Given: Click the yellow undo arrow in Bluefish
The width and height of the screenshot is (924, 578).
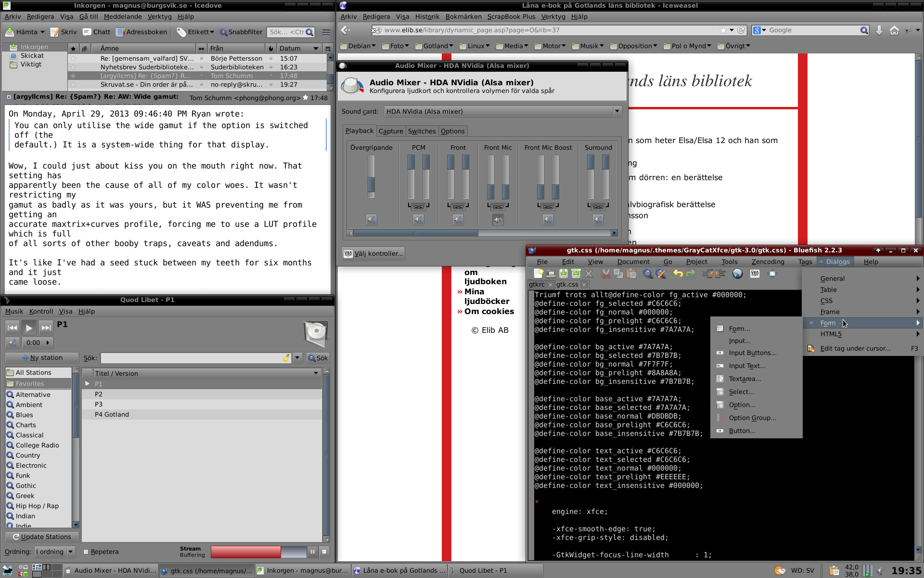Looking at the screenshot, I should (678, 274).
